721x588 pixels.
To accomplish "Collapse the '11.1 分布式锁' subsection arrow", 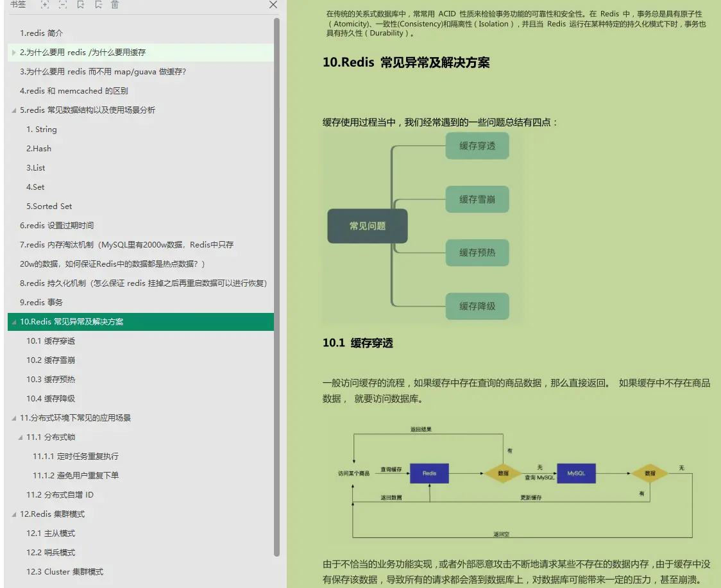I will 21,437.
